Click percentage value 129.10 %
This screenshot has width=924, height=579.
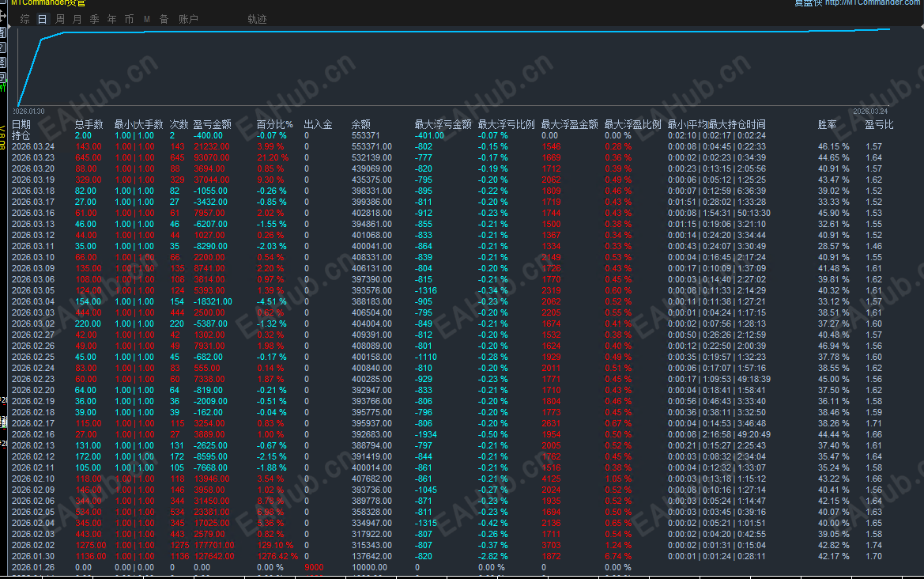point(275,546)
